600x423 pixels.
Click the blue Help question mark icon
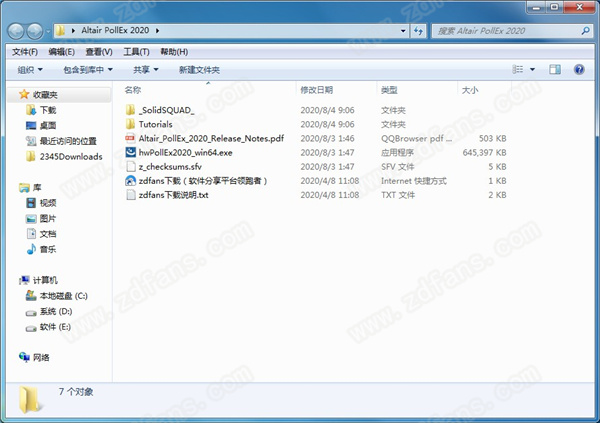click(579, 69)
